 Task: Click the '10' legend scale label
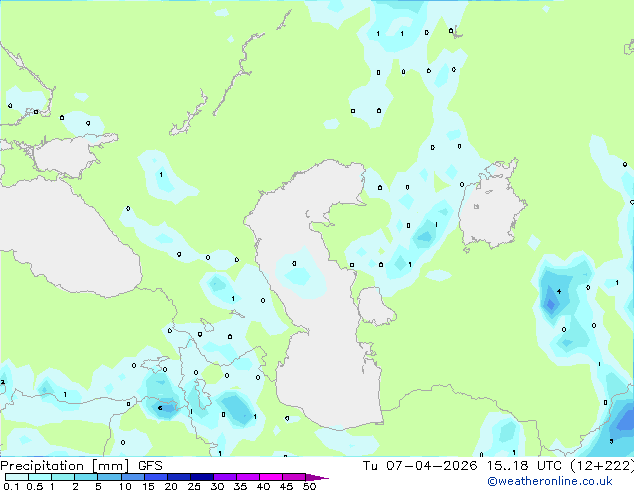click(x=125, y=486)
